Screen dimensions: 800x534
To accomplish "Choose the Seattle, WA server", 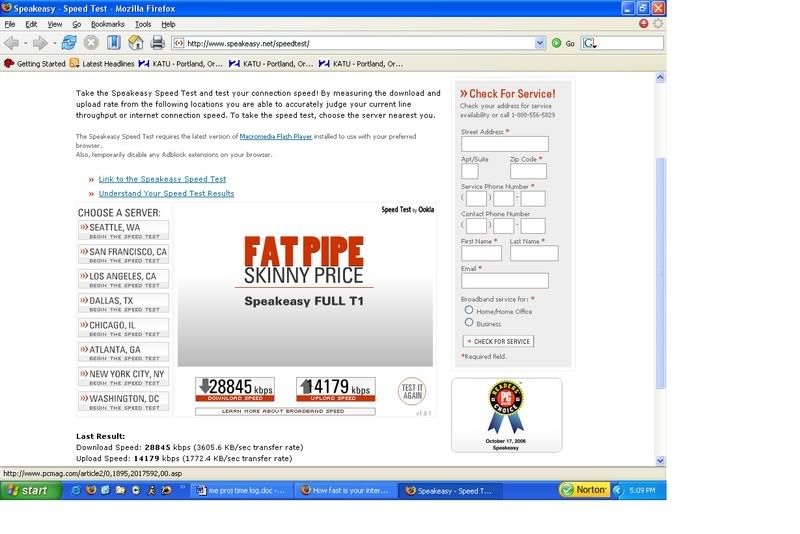I will (x=123, y=231).
